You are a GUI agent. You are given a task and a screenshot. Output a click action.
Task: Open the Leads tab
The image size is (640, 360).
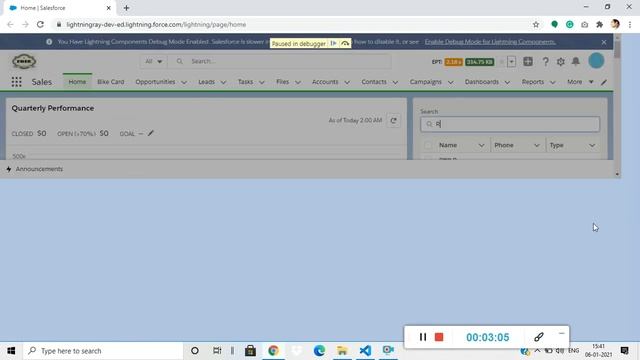tap(207, 82)
